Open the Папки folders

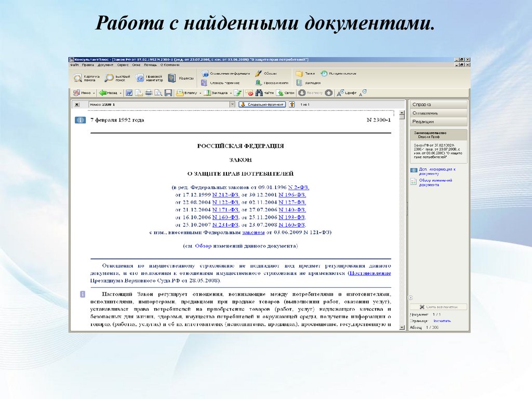pos(305,73)
